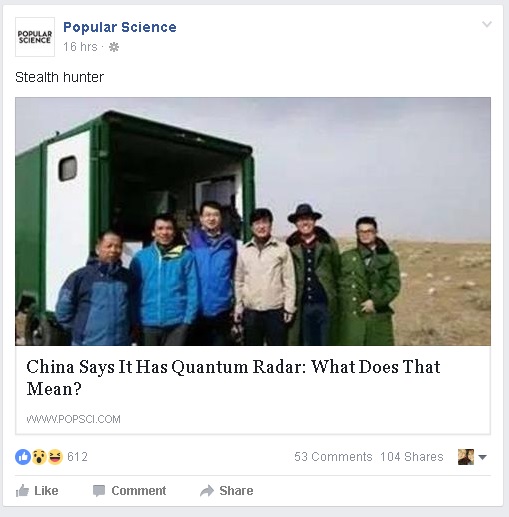Viewport: 509px width, 517px height.
Task: Open the Popular Science page name link
Action: (x=120, y=27)
